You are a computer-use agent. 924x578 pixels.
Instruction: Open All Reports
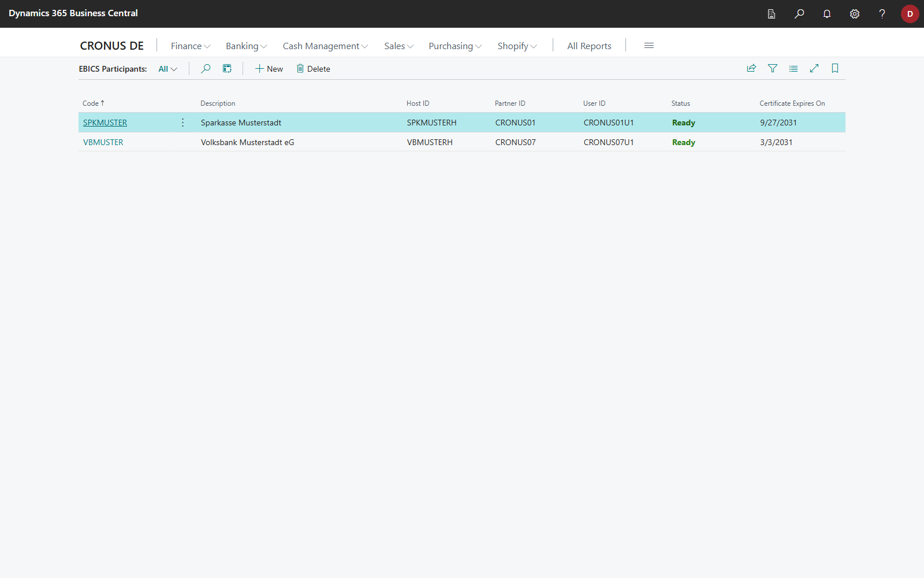(589, 46)
